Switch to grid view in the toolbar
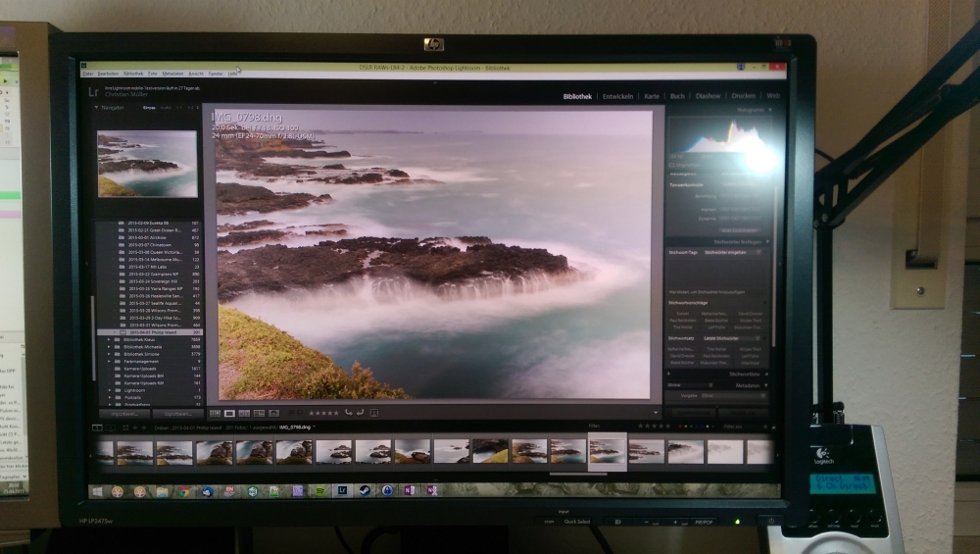Viewport: 980px width, 554px height. (x=215, y=413)
